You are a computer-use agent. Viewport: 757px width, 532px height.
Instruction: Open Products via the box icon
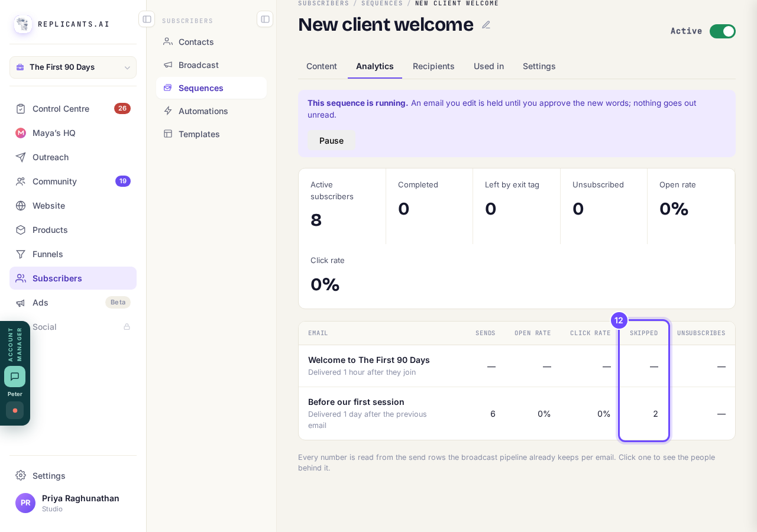tap(21, 230)
